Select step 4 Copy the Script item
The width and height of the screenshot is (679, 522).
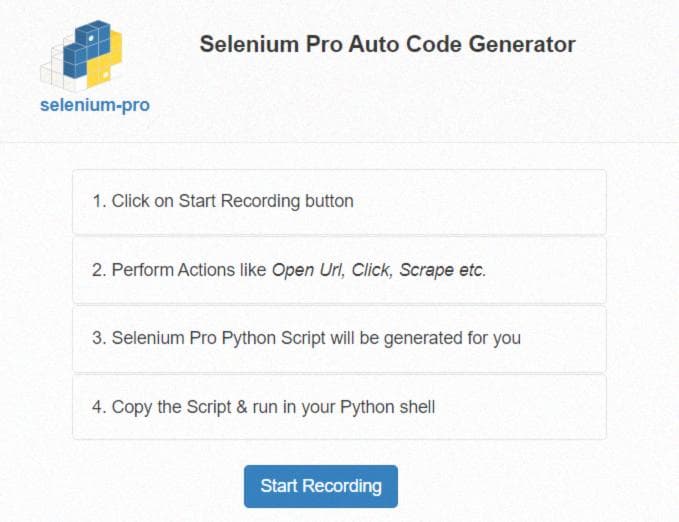pyautogui.click(x=339, y=407)
